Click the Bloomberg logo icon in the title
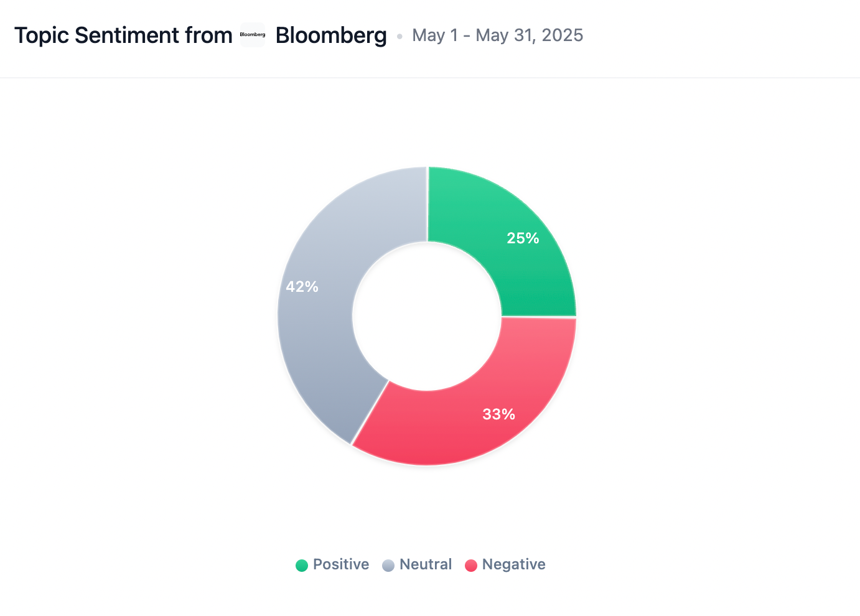The image size is (860, 616). pos(253,35)
